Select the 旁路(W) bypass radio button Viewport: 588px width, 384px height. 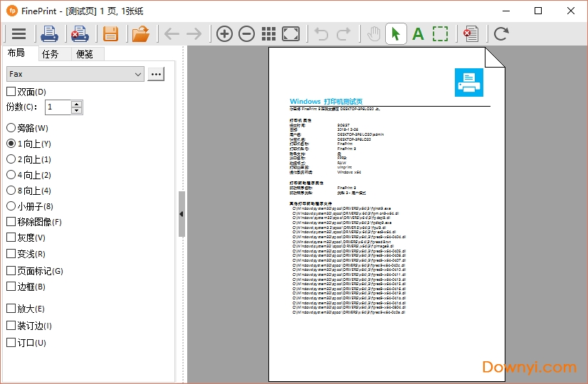click(x=11, y=128)
